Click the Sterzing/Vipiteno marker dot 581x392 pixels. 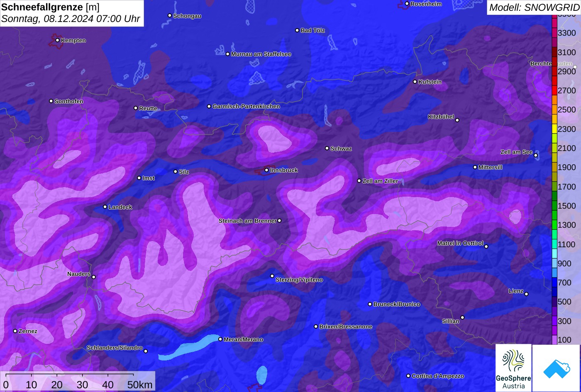[272, 276]
